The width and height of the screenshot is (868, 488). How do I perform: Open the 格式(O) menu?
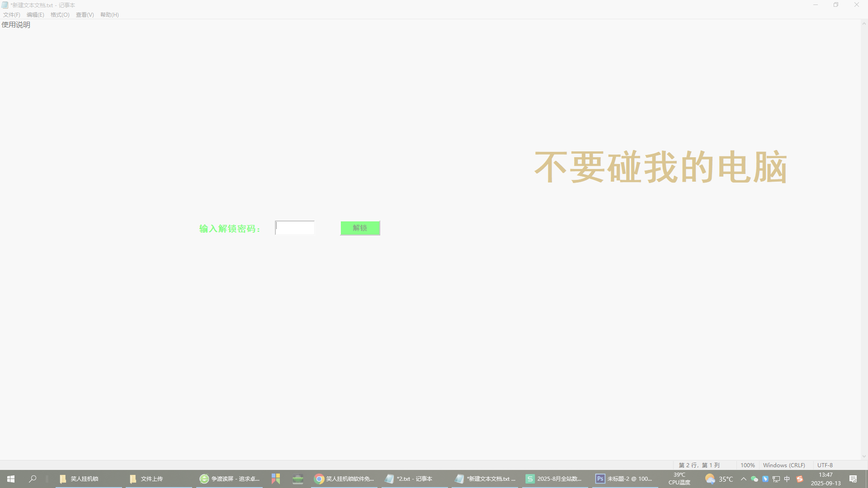click(60, 15)
